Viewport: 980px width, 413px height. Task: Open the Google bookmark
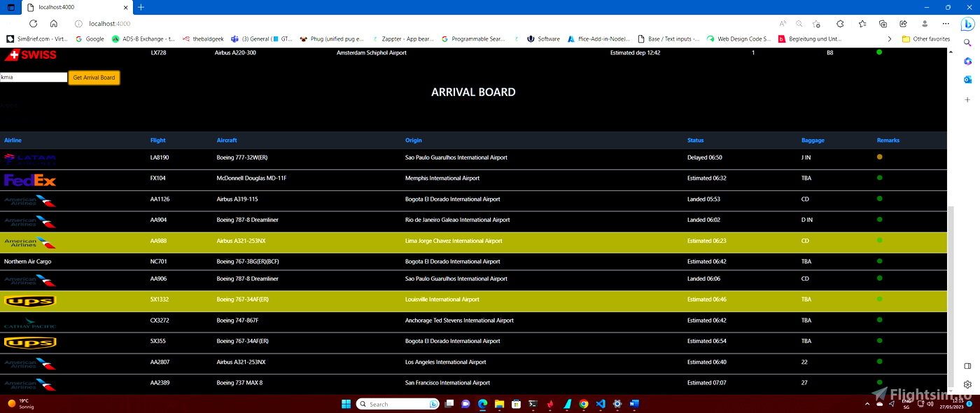[90, 39]
